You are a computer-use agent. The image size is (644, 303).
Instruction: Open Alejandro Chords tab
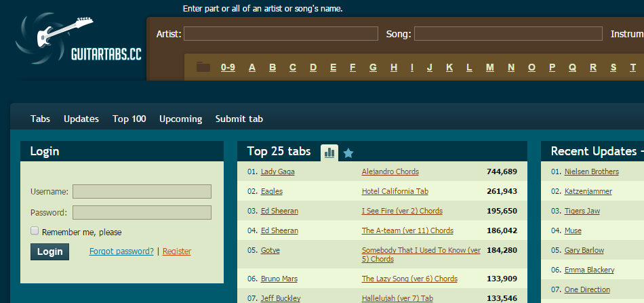[x=390, y=171]
